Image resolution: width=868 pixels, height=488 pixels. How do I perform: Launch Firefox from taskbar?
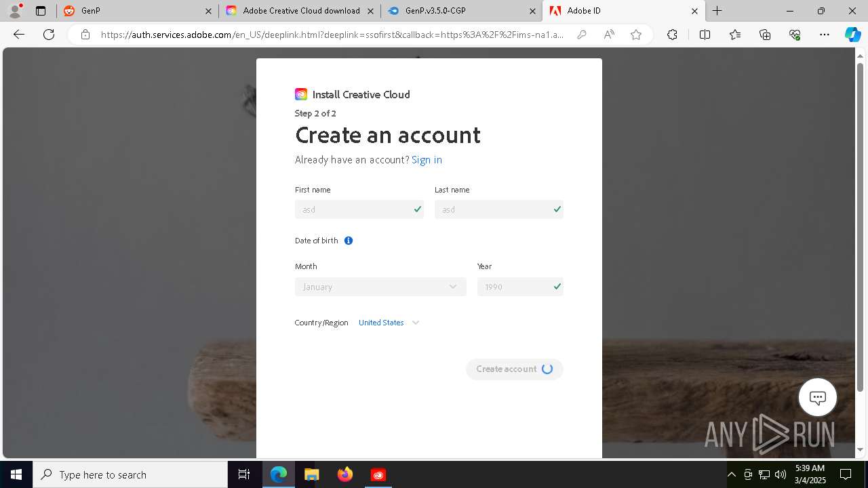(x=344, y=474)
